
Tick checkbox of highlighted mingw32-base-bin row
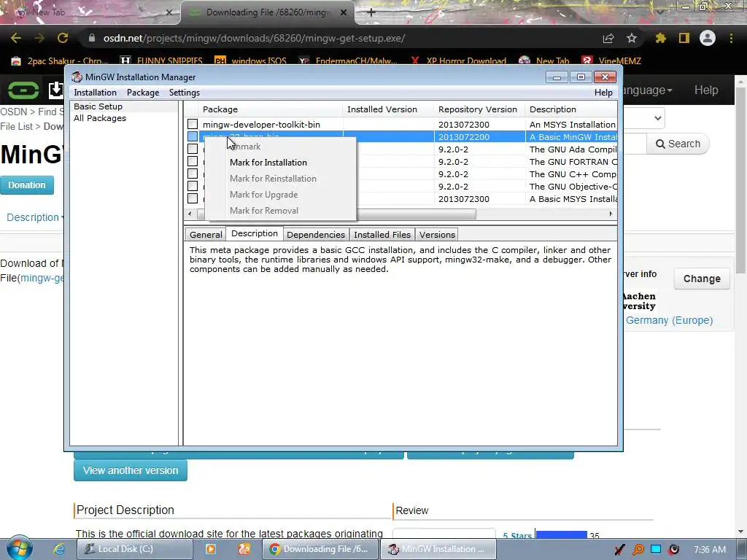(193, 136)
